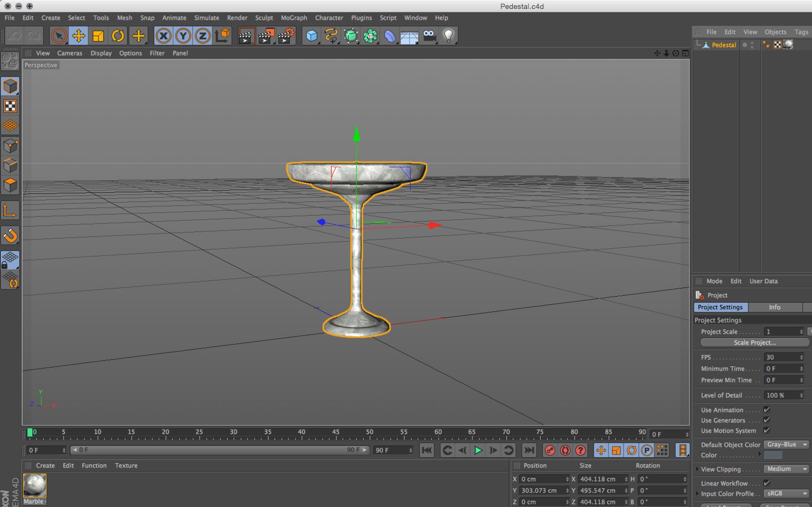Activate the Live Selection arrow tool

point(59,36)
